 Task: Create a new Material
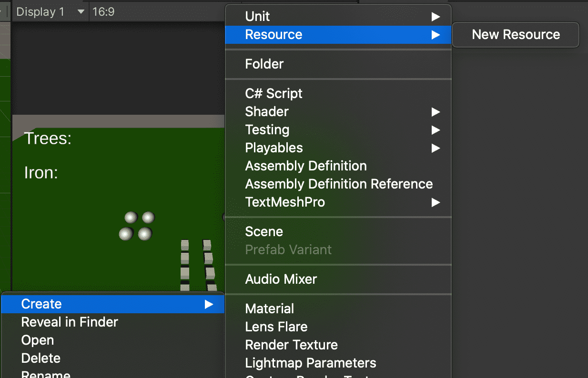338,308
